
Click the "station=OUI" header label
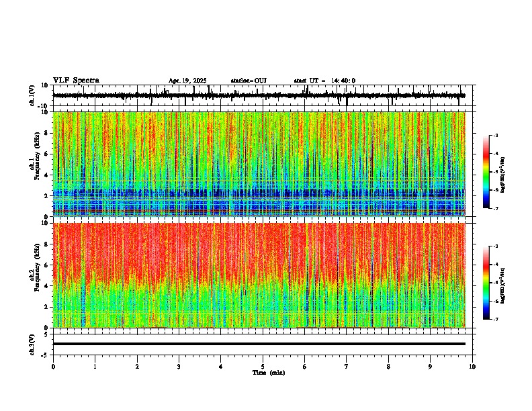coord(249,81)
